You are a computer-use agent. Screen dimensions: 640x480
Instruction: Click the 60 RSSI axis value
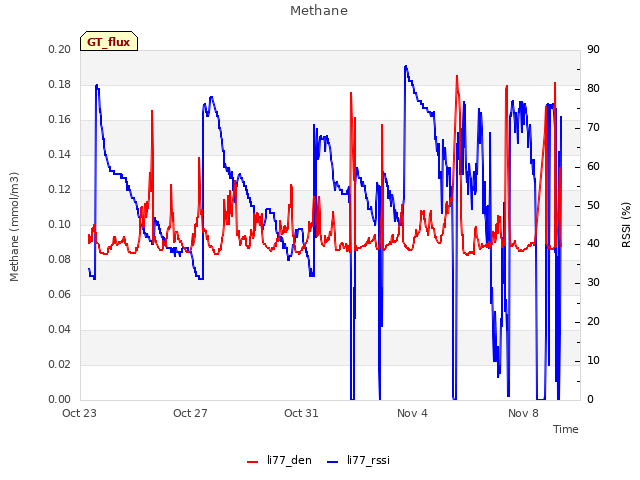(x=593, y=166)
